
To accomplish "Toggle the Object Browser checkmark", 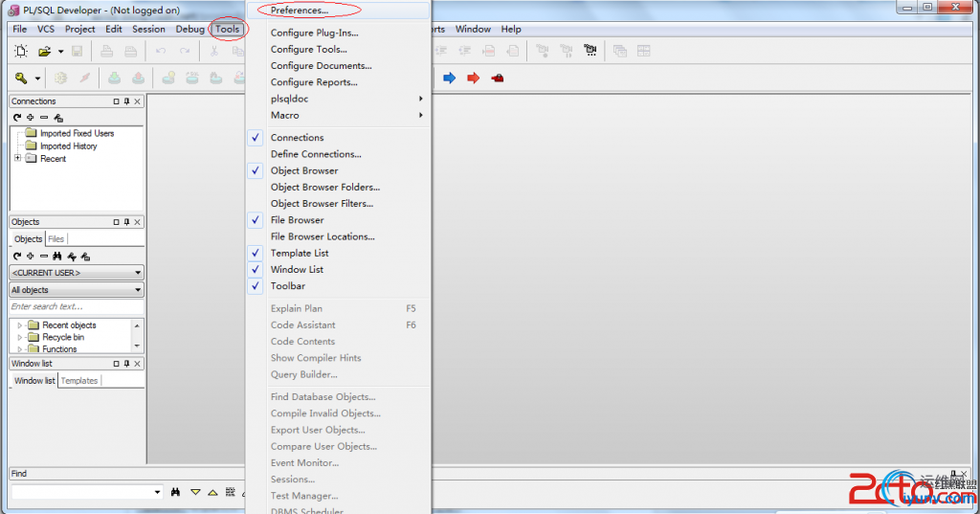I will (256, 170).
